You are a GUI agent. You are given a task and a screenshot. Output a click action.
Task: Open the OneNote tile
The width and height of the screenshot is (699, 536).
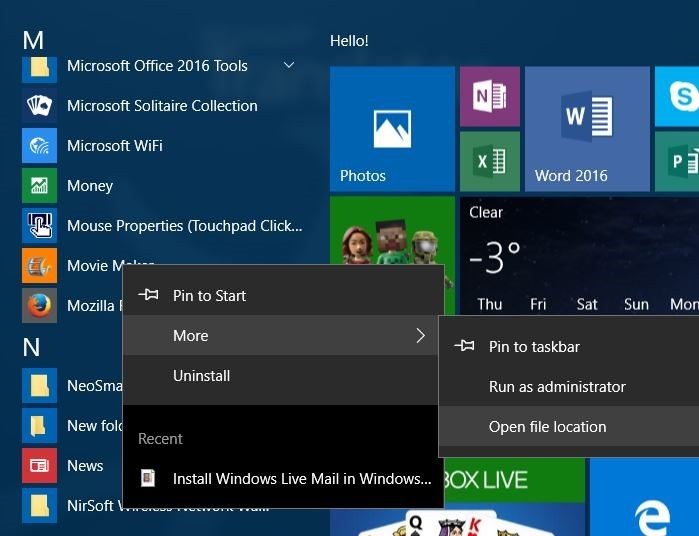point(490,96)
